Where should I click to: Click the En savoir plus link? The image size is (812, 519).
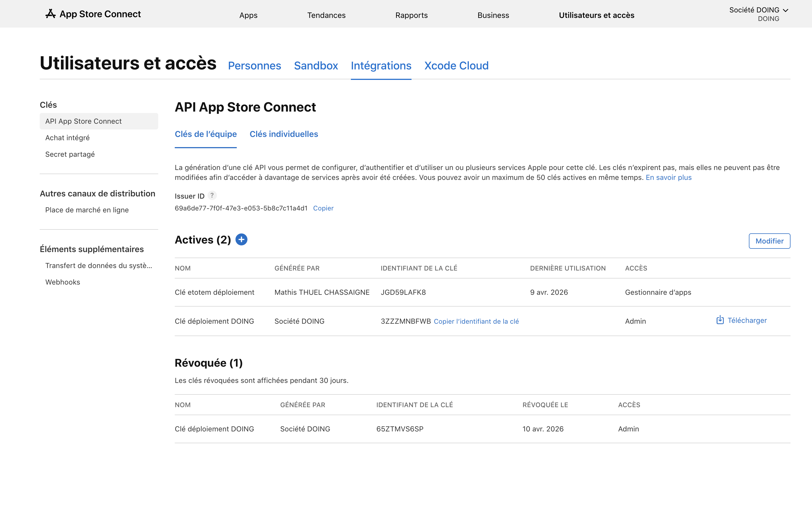click(668, 177)
